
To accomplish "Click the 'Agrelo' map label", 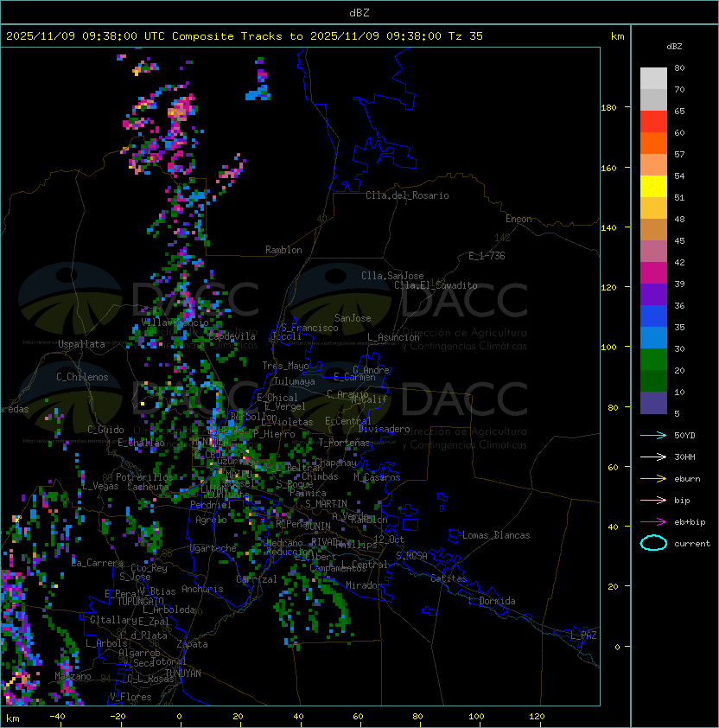I will [211, 520].
